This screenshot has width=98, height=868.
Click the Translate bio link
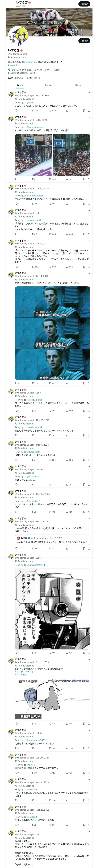click(14, 65)
